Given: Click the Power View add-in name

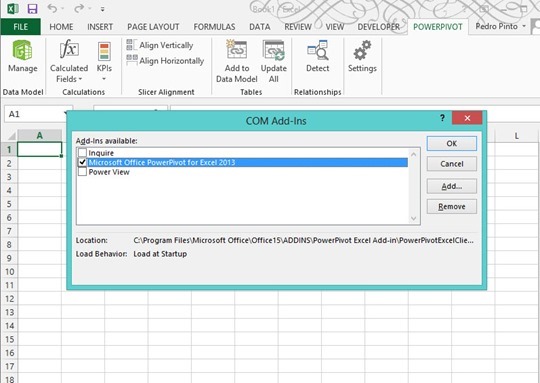Looking at the screenshot, I should pos(109,172).
